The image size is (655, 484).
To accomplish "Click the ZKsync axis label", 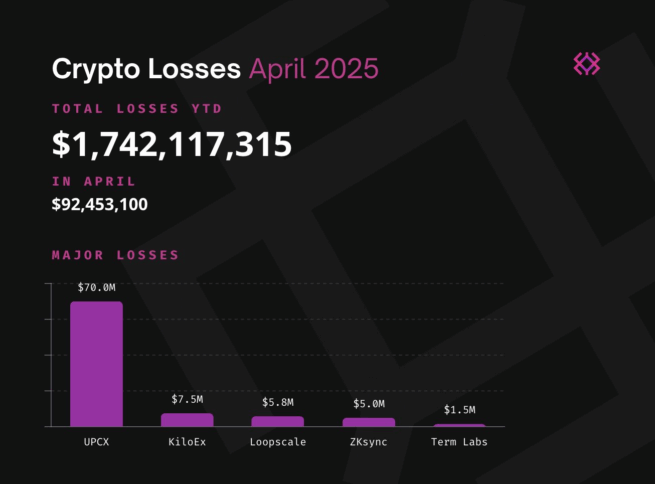I will click(x=368, y=441).
